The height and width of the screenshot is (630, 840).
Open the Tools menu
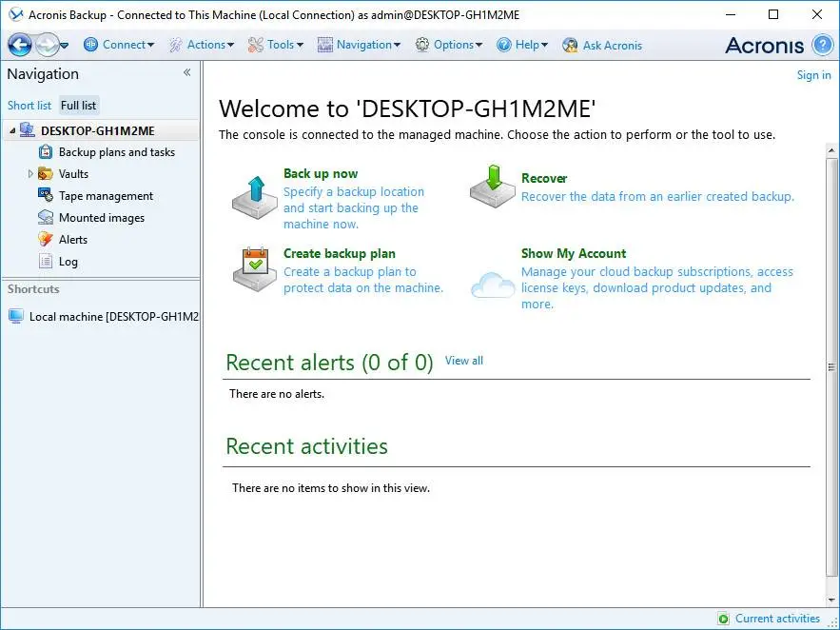276,45
